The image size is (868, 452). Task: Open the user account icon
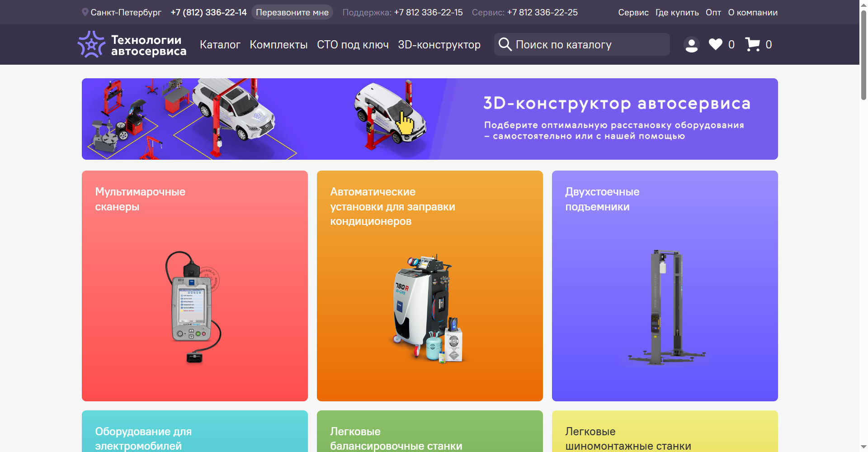click(691, 44)
